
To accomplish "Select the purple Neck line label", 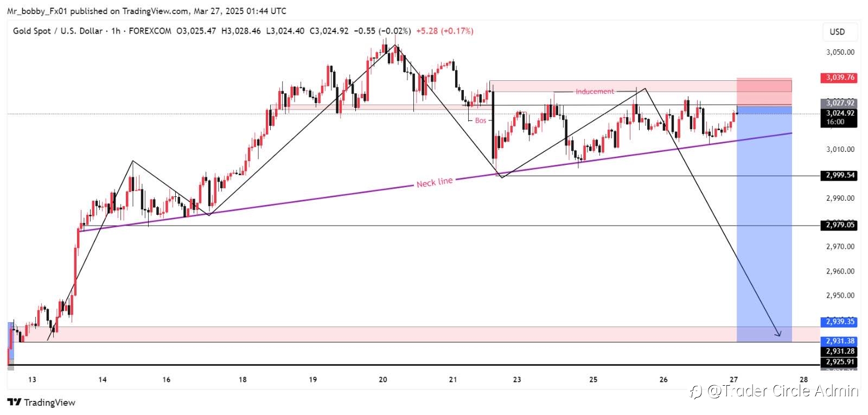I will click(435, 182).
